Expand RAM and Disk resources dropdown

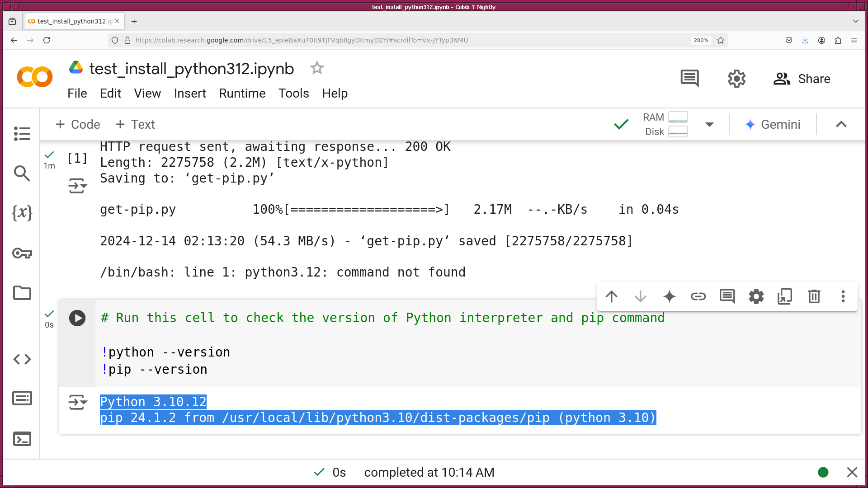click(x=709, y=124)
